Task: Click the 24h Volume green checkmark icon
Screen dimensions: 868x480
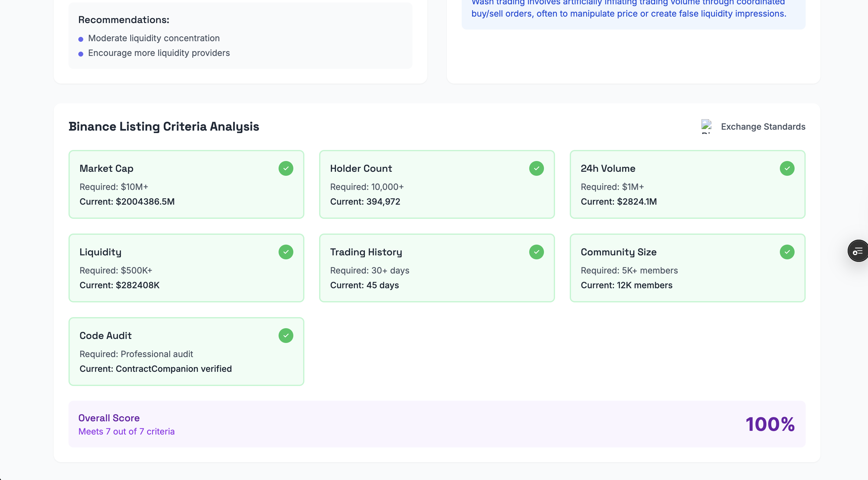Action: point(787,168)
